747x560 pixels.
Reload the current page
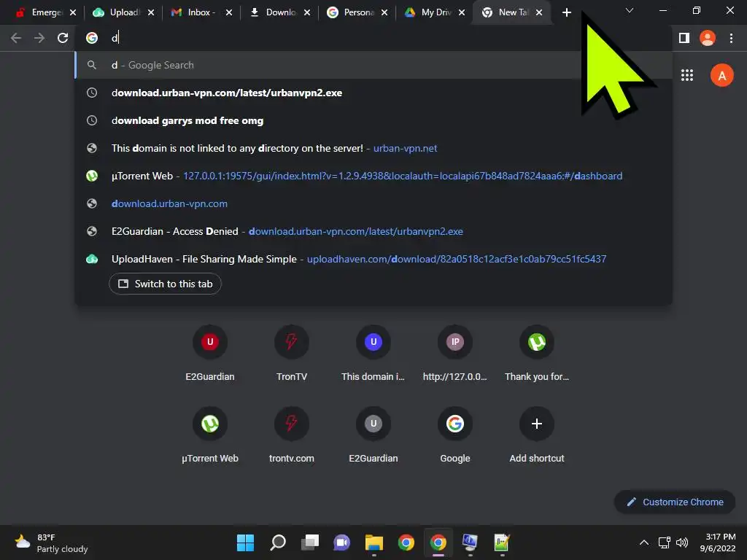(x=63, y=38)
